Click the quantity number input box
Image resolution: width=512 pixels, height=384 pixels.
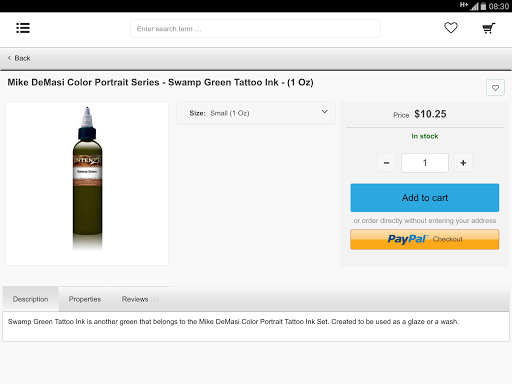coord(425,163)
